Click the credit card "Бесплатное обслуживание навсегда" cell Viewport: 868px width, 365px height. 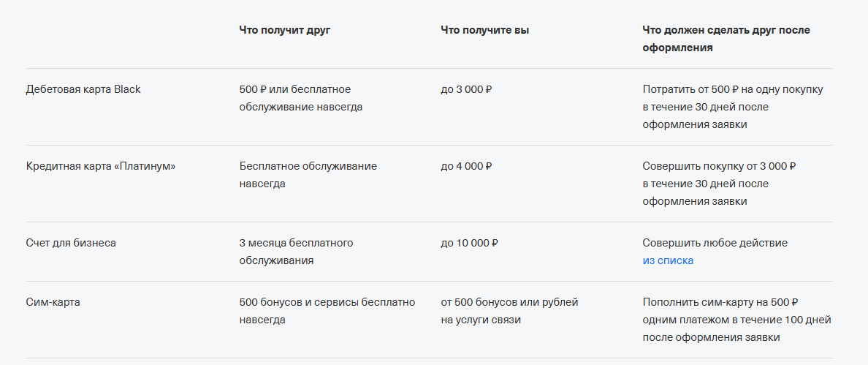tap(308, 175)
